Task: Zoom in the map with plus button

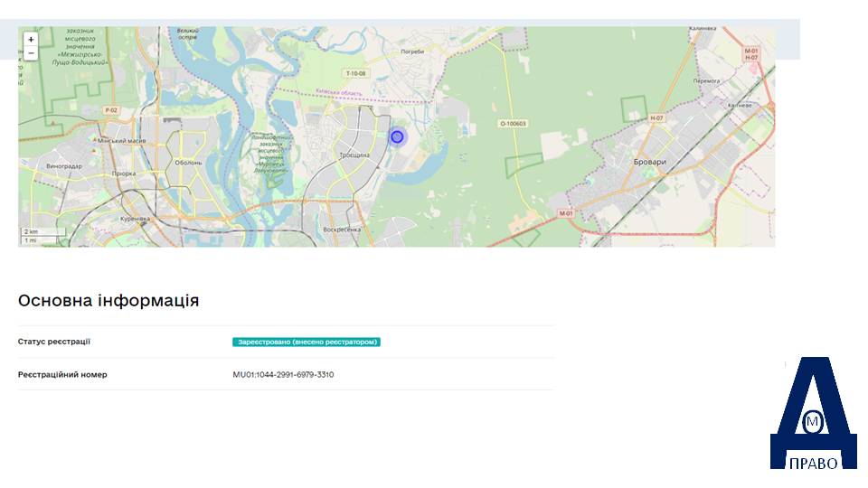Action: 31,39
